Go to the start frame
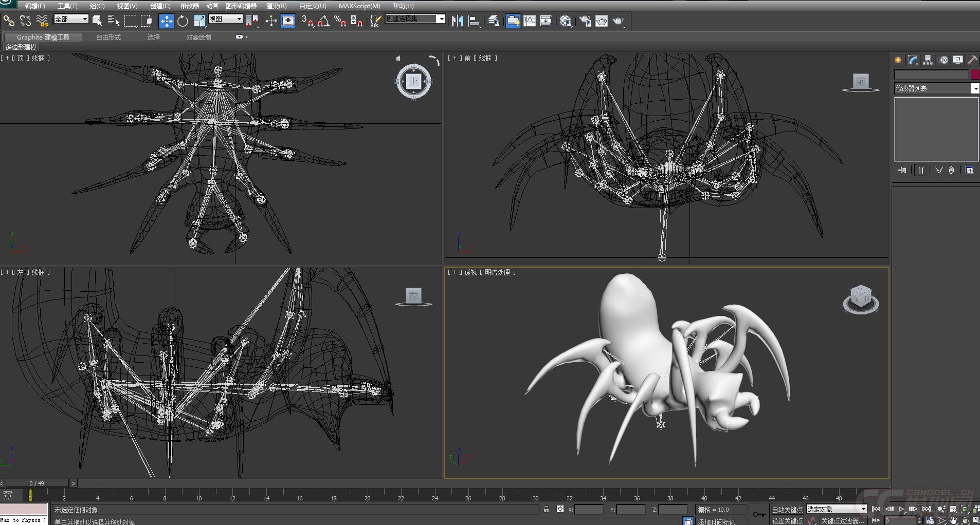The image size is (980, 525). 876,509
